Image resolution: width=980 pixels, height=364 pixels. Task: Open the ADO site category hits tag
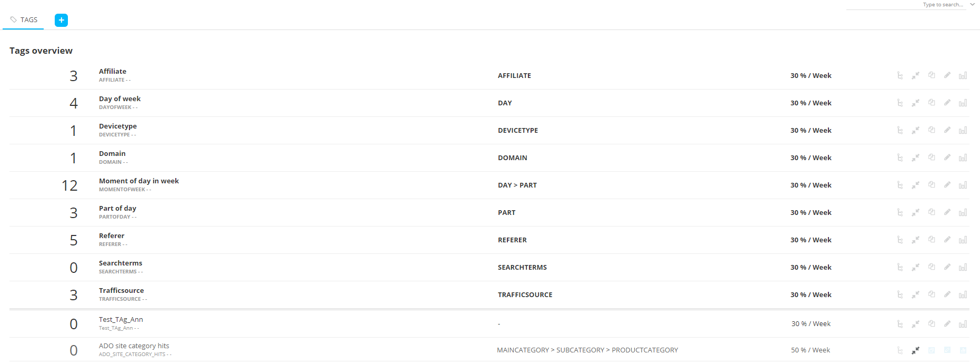[134, 346]
